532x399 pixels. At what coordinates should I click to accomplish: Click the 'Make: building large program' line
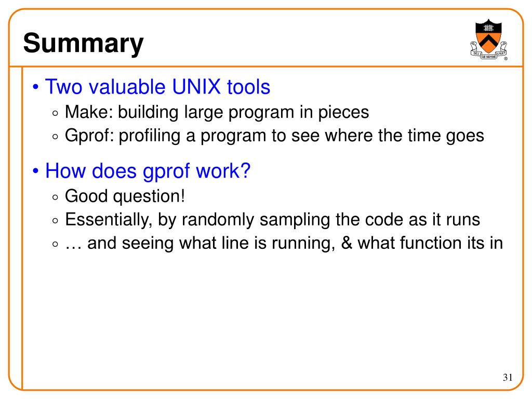click(217, 112)
